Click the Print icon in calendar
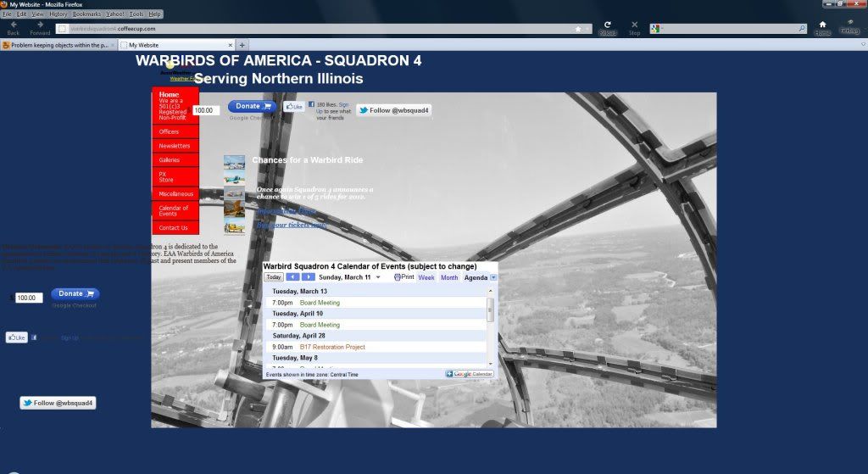 click(x=398, y=277)
